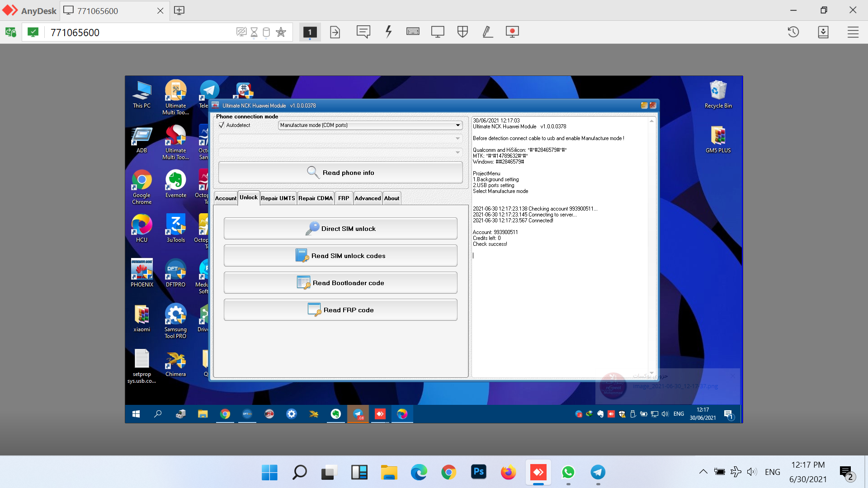Open Photoshop from Windows taskbar
This screenshot has height=488, width=868.
[x=478, y=472]
